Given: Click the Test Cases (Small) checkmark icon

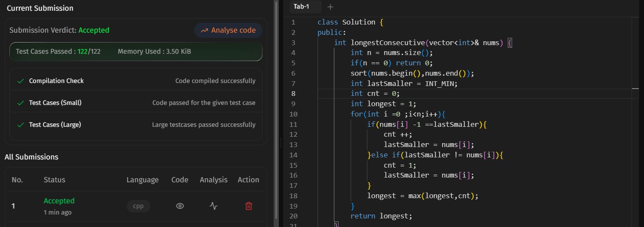Looking at the screenshot, I should 20,103.
